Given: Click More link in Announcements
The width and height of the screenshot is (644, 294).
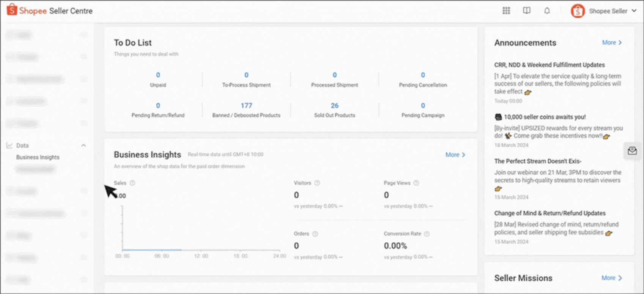Looking at the screenshot, I should point(612,43).
